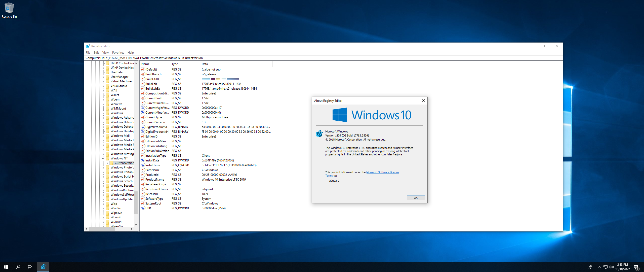The image size is (644, 272).
Task: Click the UBR DWORD value icon
Action: pos(143,208)
